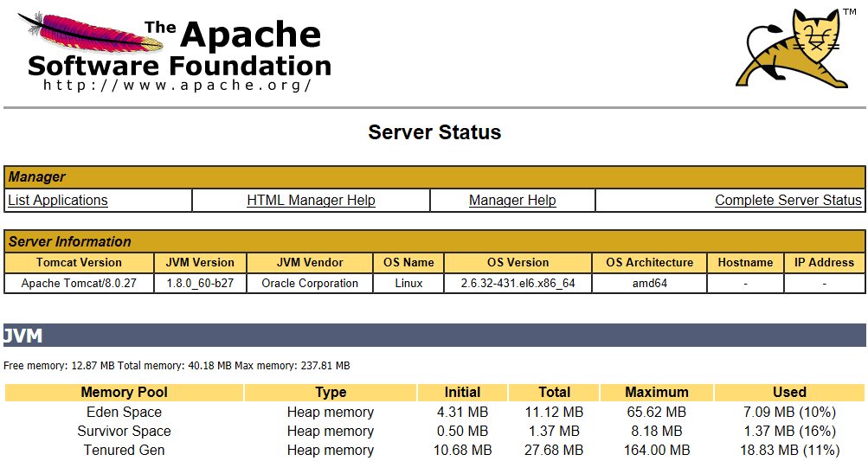Click the 27.68 MB total value
Viewport: 868px width, 461px height.
[x=554, y=451]
